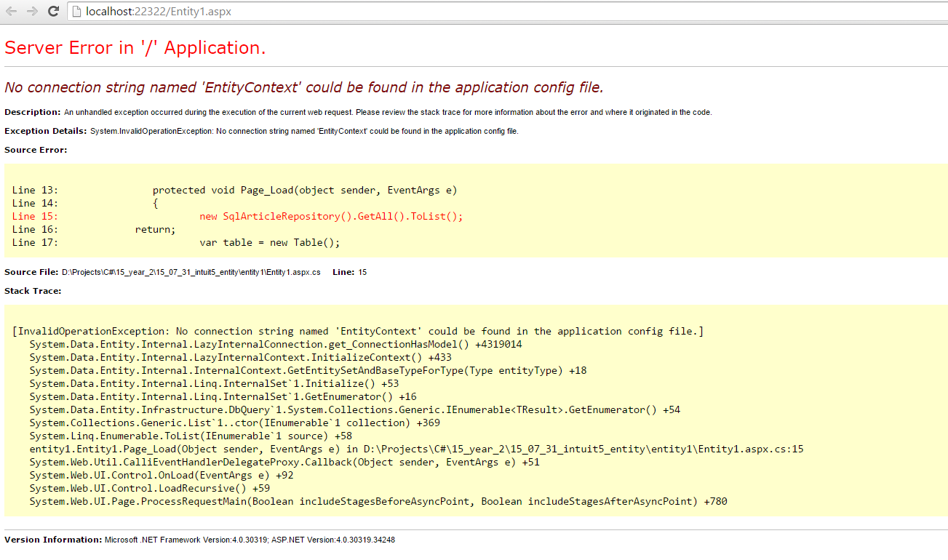
Task: Click the System.Linq.Enumerable.ToList +58 line
Action: [x=191, y=436]
